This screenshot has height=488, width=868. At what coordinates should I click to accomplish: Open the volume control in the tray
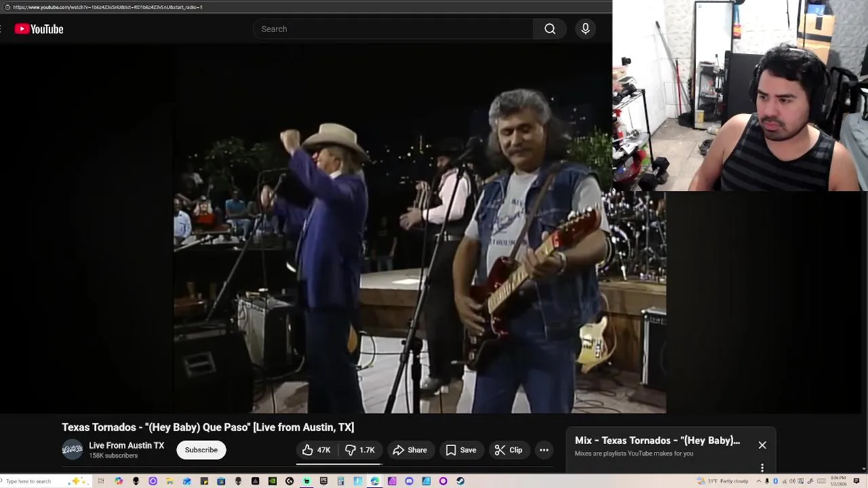[792, 481]
